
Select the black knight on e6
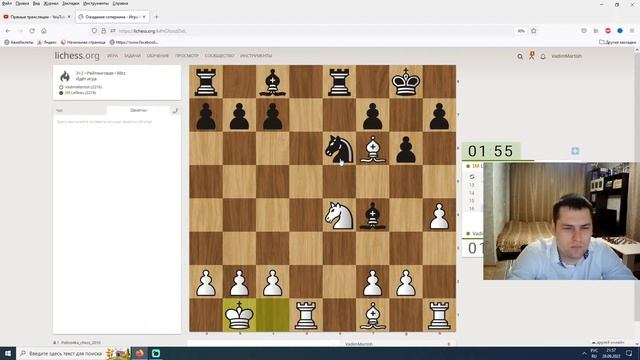click(339, 149)
